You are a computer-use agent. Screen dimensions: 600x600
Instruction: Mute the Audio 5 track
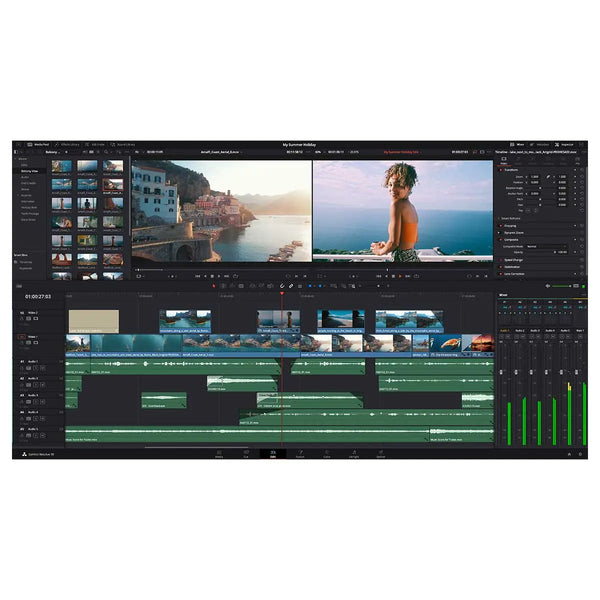click(42, 435)
